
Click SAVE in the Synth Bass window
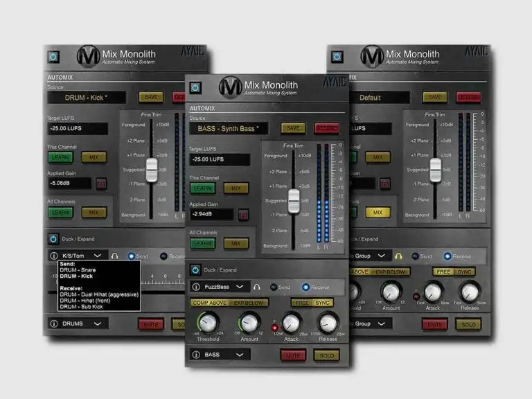pyautogui.click(x=293, y=128)
